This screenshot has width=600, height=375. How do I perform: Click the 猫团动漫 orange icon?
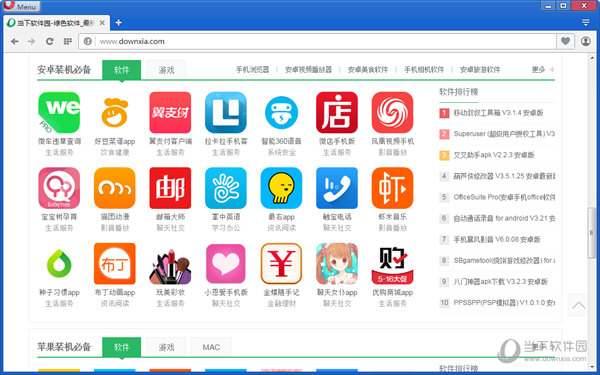[114, 188]
